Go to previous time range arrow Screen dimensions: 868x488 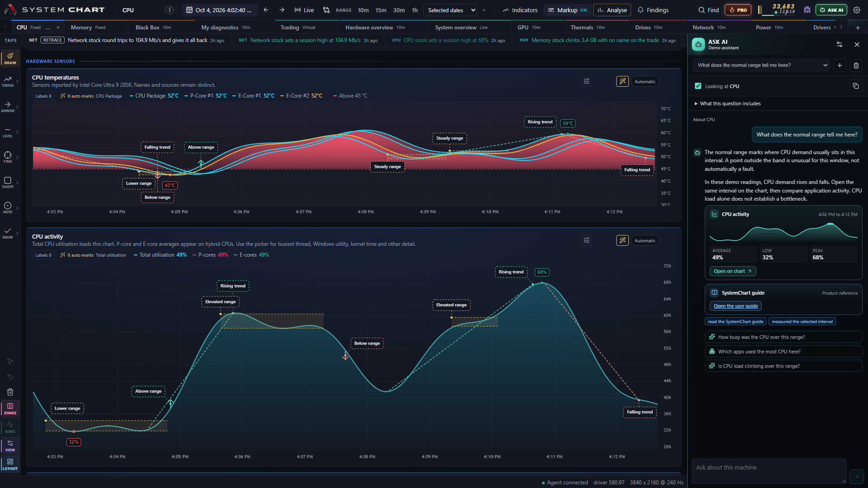click(266, 10)
